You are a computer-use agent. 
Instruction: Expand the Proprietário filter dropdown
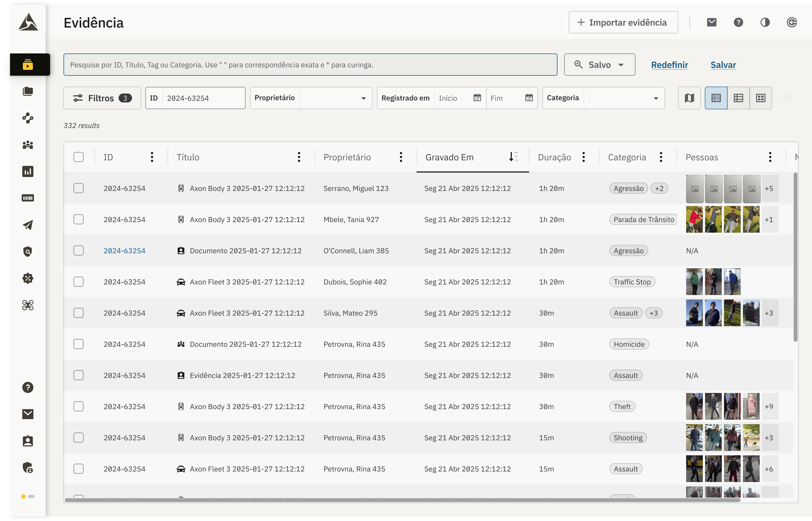[x=363, y=98]
